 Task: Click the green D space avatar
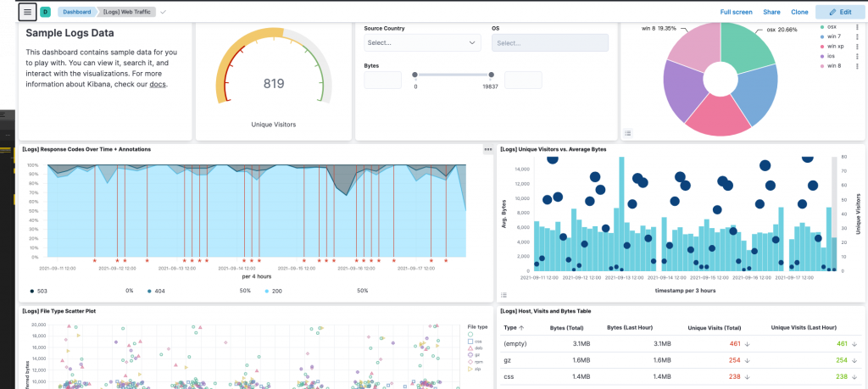45,12
